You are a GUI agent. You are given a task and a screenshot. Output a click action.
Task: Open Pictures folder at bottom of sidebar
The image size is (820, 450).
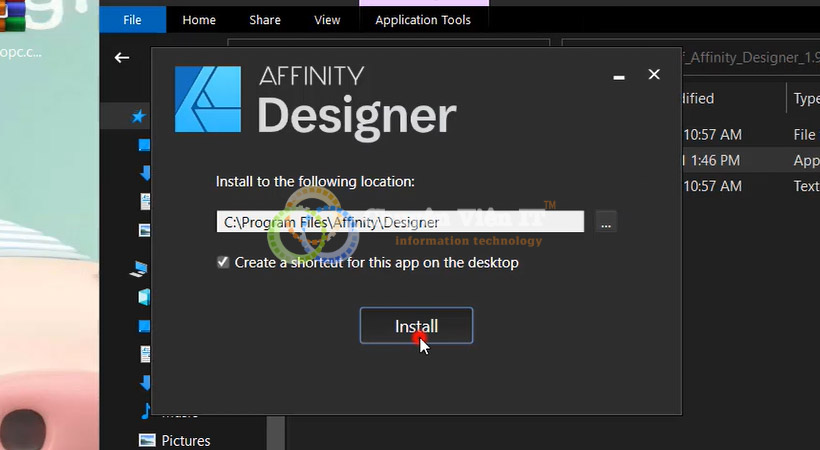pos(185,440)
